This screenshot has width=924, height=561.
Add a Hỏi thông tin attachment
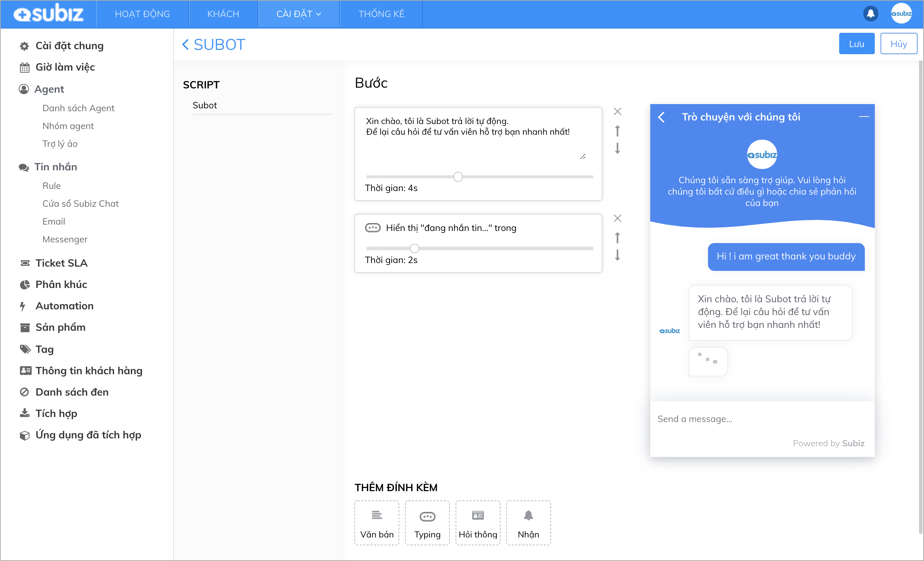478,523
